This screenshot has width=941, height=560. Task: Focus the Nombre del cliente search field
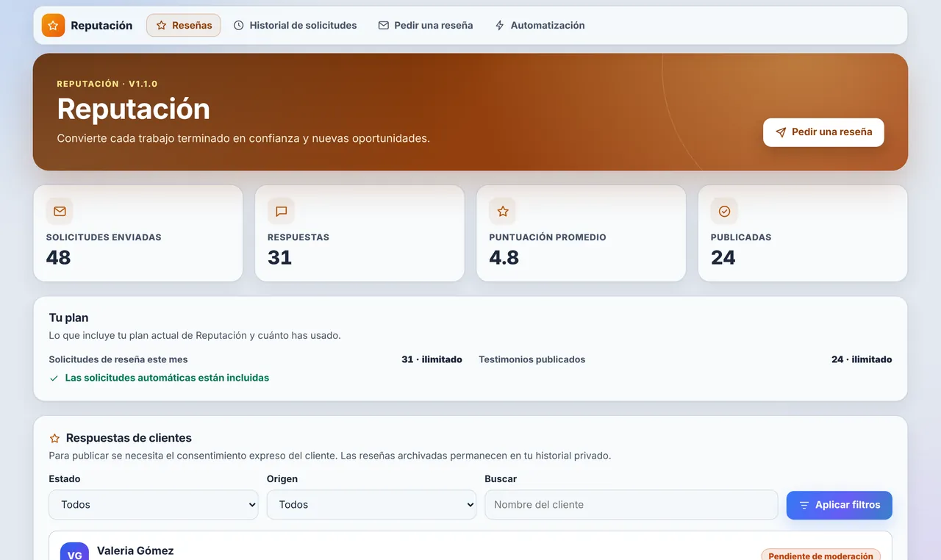(631, 505)
